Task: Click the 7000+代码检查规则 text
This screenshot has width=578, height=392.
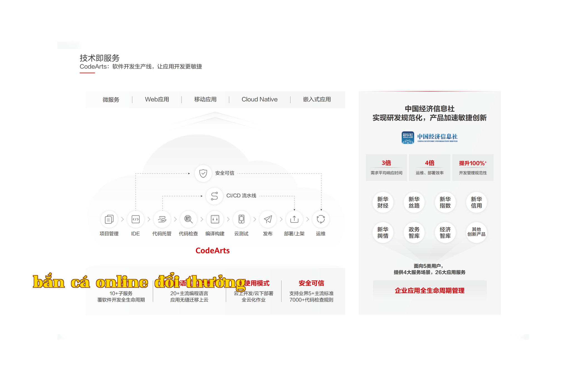Action: coord(311,300)
